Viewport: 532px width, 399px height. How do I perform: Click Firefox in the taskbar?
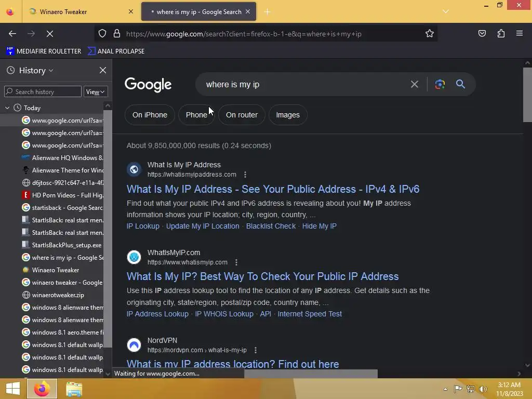point(42,389)
